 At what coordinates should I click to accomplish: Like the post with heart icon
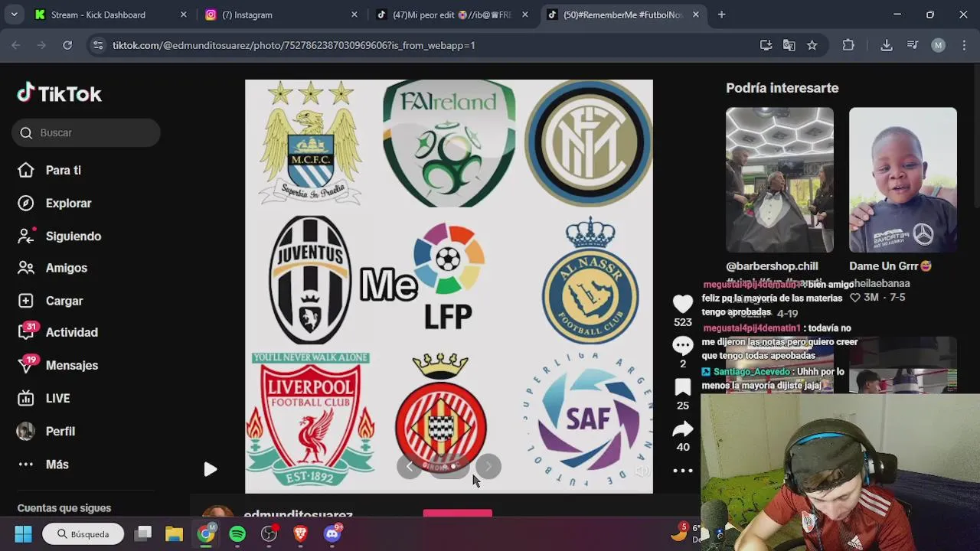(x=683, y=304)
